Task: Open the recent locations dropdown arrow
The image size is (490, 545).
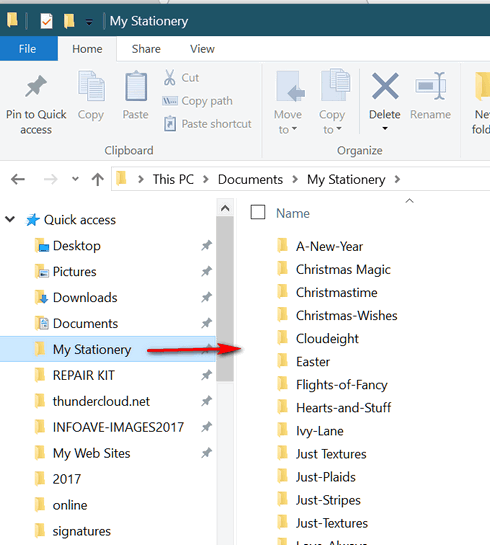Action: tap(75, 179)
